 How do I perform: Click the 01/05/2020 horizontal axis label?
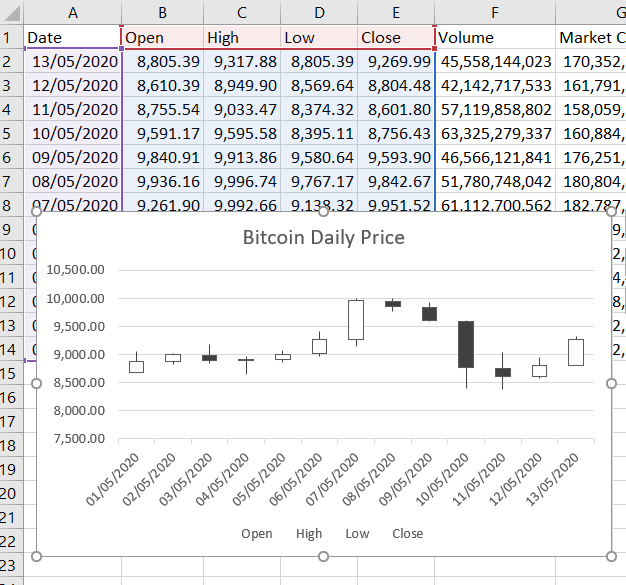(112, 479)
